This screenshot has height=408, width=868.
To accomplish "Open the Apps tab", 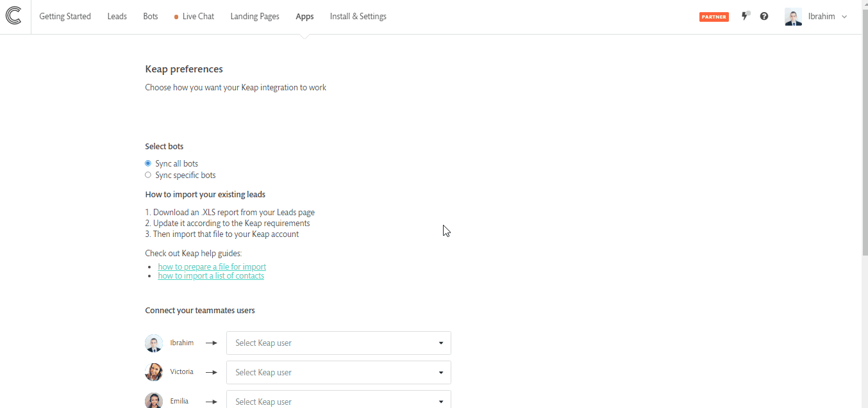I will pos(305,17).
